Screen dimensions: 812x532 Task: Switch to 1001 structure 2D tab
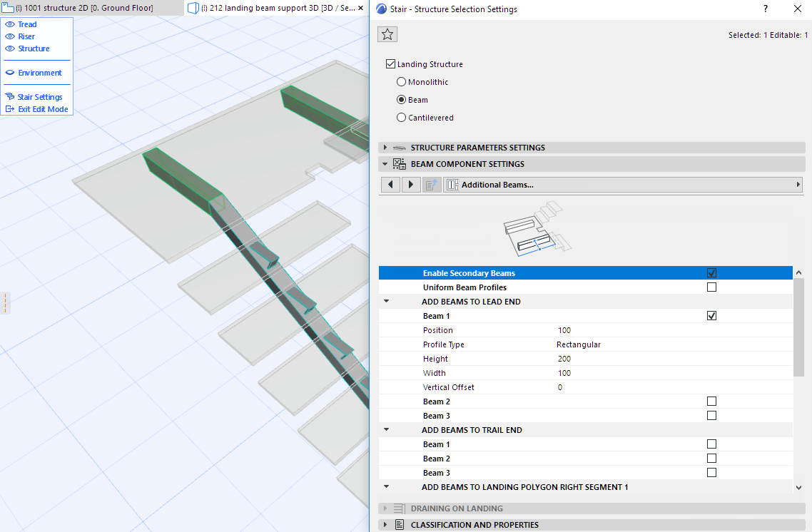[x=84, y=9]
